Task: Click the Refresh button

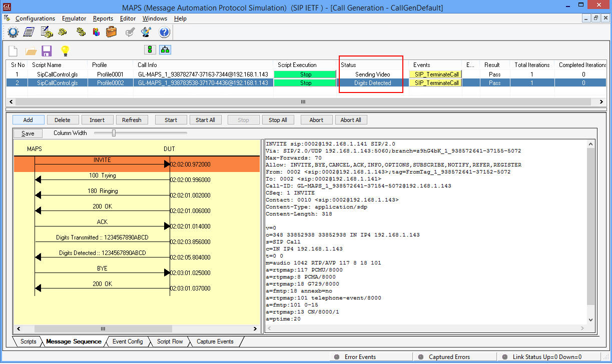Action: (x=132, y=120)
